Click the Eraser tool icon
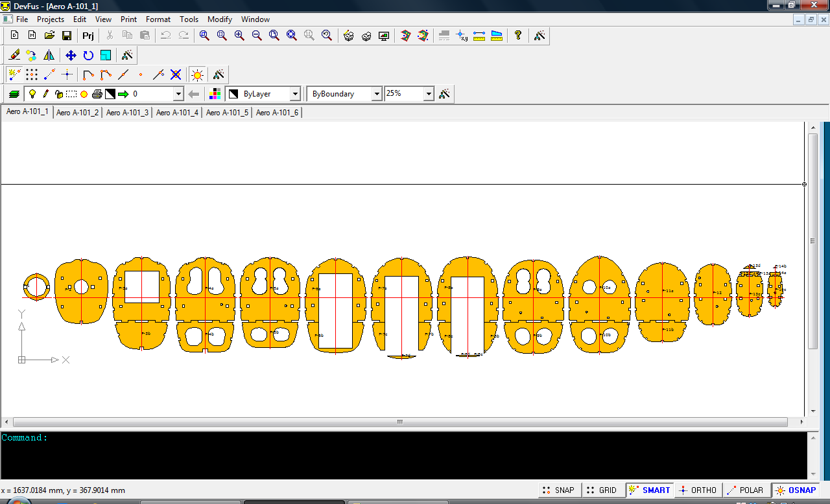The image size is (830, 504). click(14, 55)
